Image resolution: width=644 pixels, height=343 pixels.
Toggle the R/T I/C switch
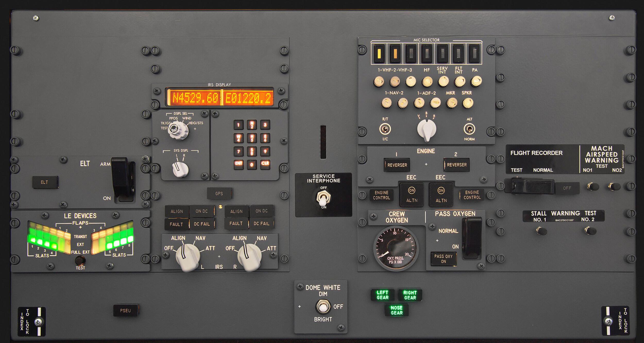[x=385, y=129]
